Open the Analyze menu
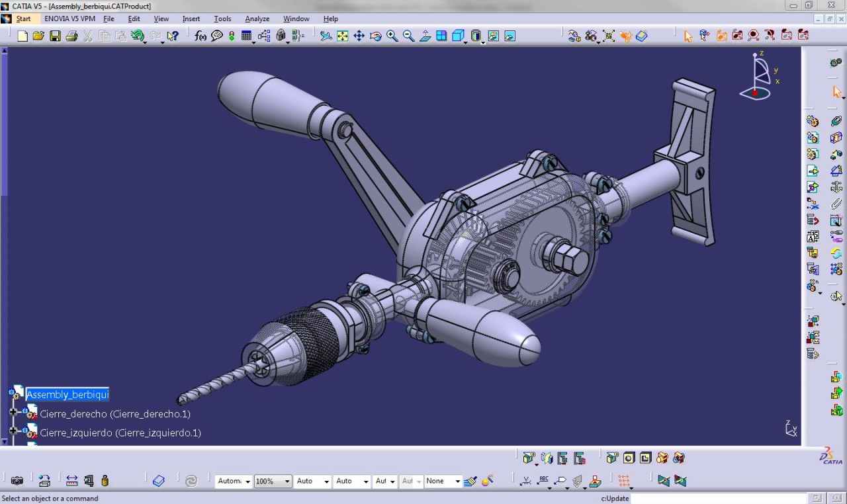Viewport: 847px width, 504px height. 257,19
